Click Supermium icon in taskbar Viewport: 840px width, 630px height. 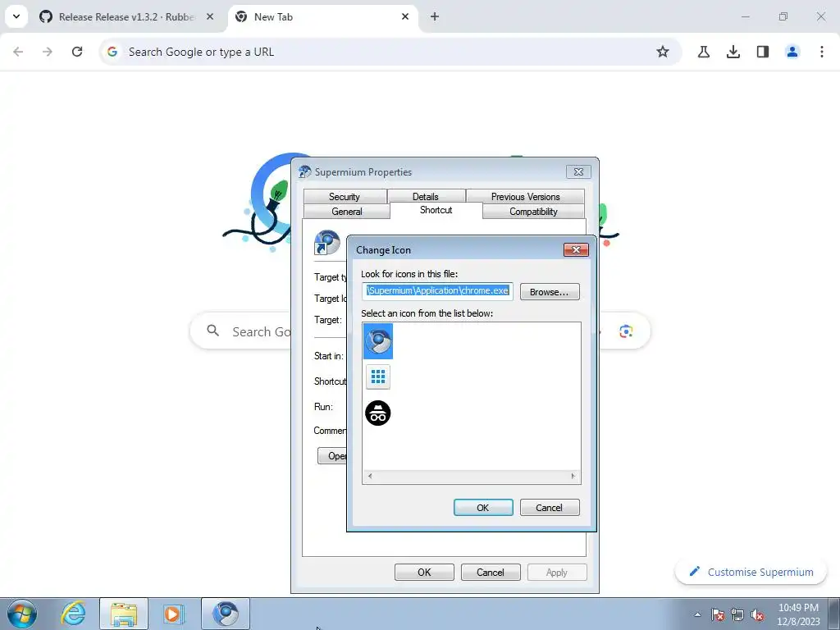tap(226, 614)
